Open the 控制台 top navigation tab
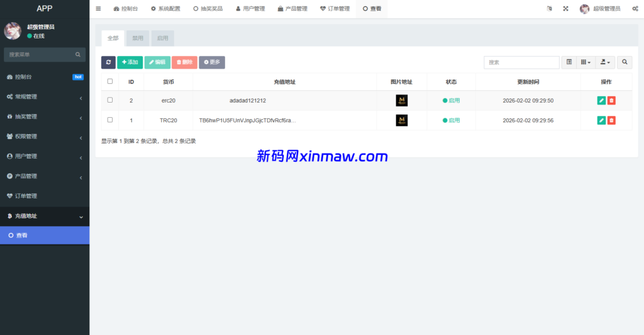This screenshot has width=644, height=335. click(126, 9)
